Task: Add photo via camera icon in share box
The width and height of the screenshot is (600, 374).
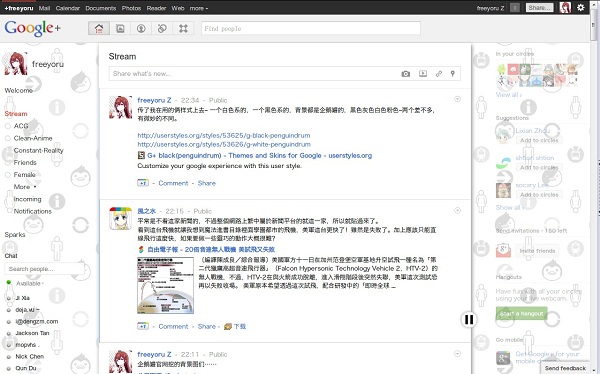Action: coord(406,73)
